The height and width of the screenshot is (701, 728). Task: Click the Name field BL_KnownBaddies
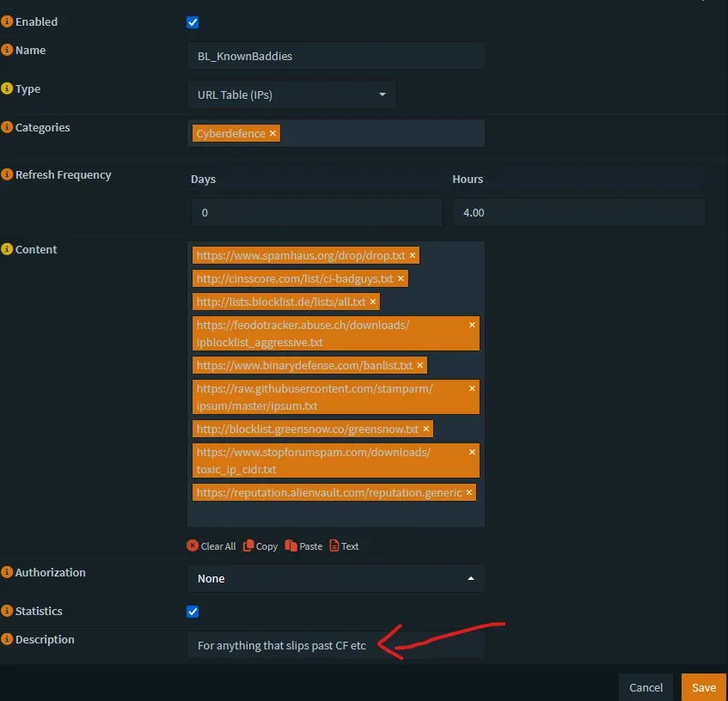tap(336, 56)
